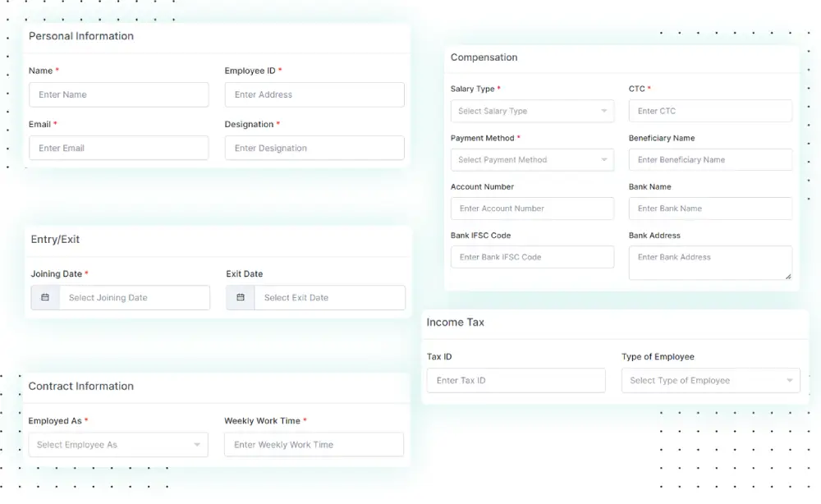Open the Type of Employee dropdown
This screenshot has height=504, width=821.
tap(791, 380)
